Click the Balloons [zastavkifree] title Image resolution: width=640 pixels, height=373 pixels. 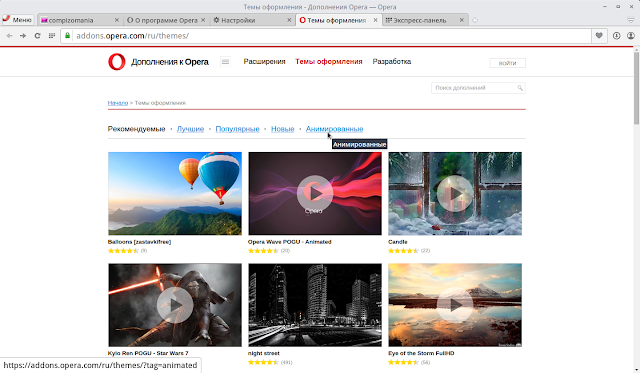point(139,242)
